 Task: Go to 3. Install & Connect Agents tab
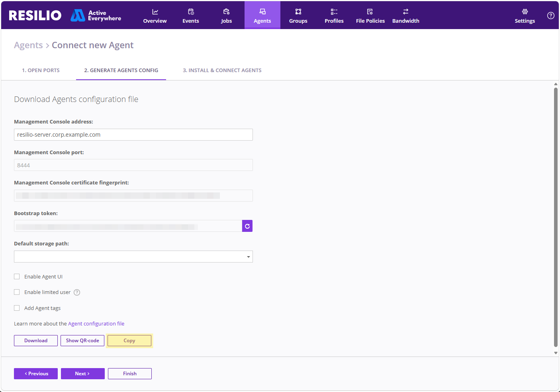pyautogui.click(x=222, y=71)
